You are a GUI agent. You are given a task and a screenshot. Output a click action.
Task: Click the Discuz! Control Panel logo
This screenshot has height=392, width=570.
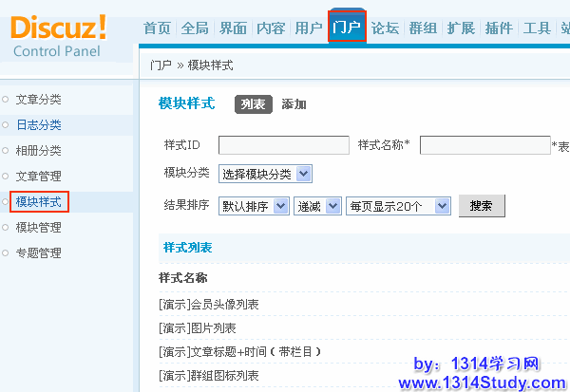click(59, 35)
